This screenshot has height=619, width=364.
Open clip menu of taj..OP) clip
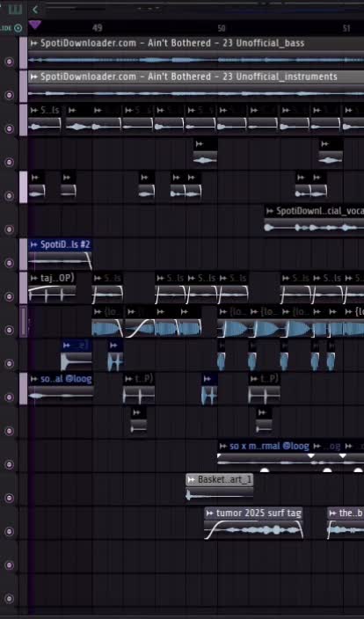click(x=34, y=278)
